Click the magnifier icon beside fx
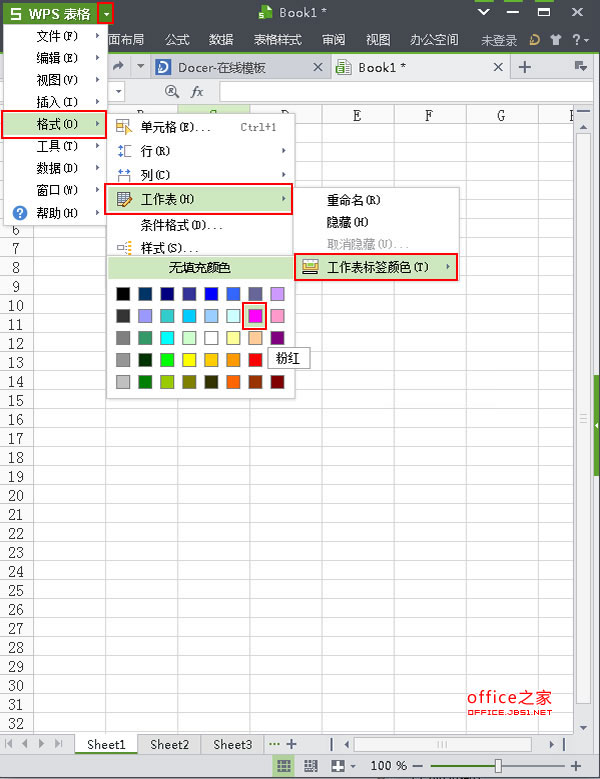The width and height of the screenshot is (600, 779). (171, 91)
